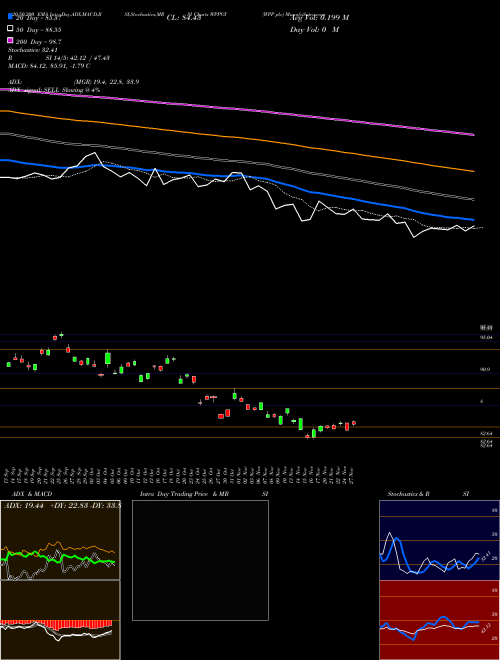Click the 'ADX & MACD' panel title
Screen dimensions: 500x660
tap(32, 494)
